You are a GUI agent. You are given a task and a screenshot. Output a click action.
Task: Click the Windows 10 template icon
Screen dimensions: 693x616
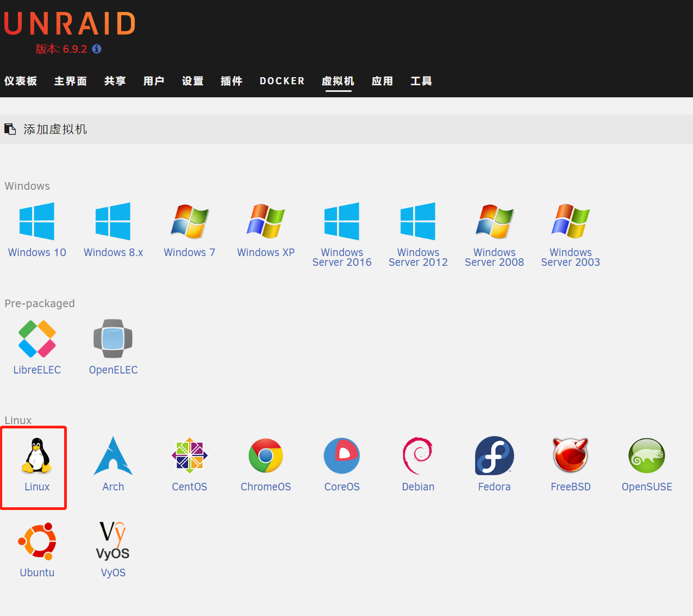(37, 221)
